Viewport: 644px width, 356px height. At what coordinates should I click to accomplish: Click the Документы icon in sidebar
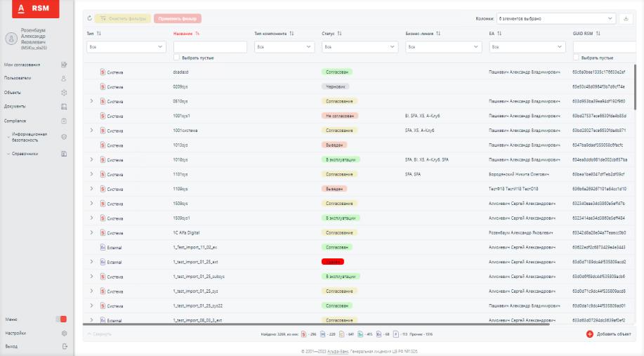click(x=64, y=106)
